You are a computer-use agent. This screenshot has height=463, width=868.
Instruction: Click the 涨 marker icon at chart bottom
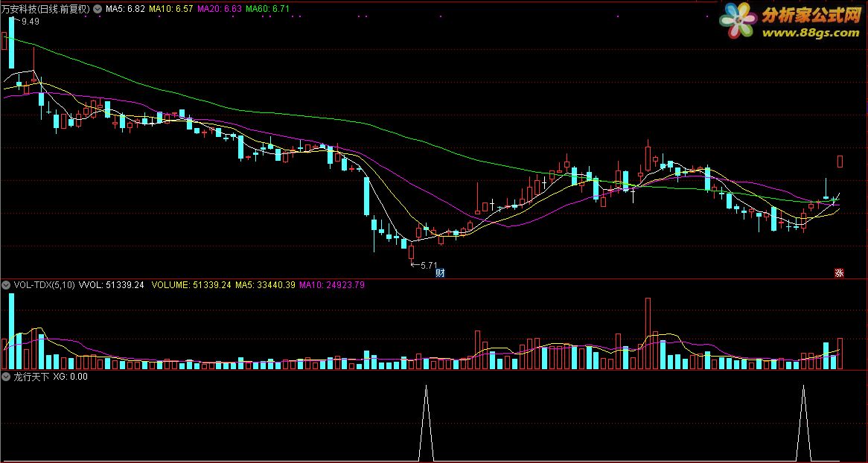(839, 272)
